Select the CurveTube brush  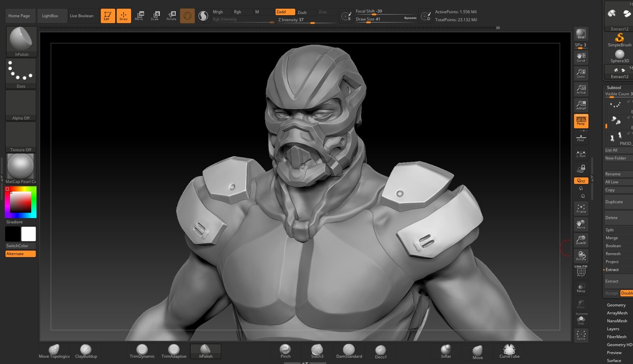509,351
